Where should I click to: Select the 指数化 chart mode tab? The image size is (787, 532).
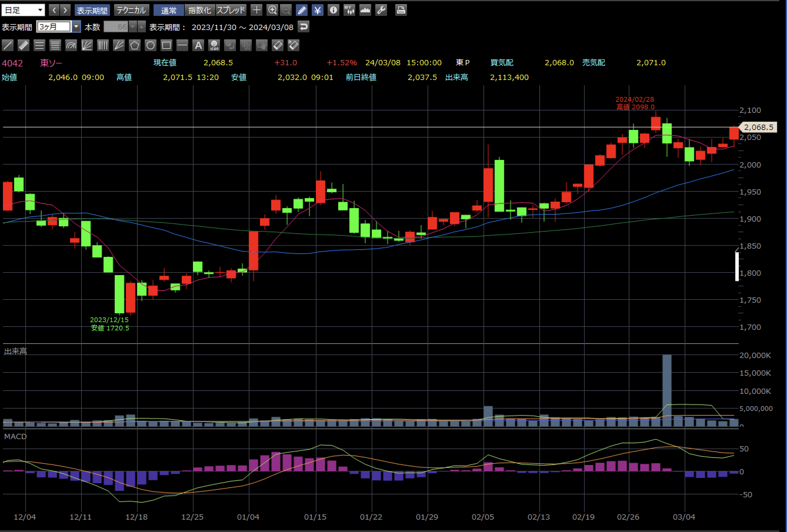(199, 10)
